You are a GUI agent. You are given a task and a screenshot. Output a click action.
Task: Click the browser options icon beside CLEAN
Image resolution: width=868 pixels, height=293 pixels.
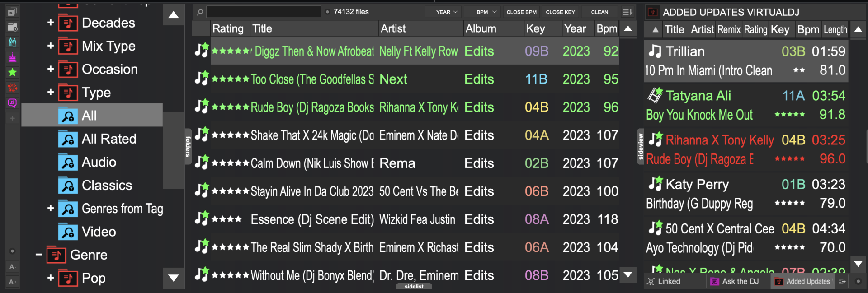point(627,12)
